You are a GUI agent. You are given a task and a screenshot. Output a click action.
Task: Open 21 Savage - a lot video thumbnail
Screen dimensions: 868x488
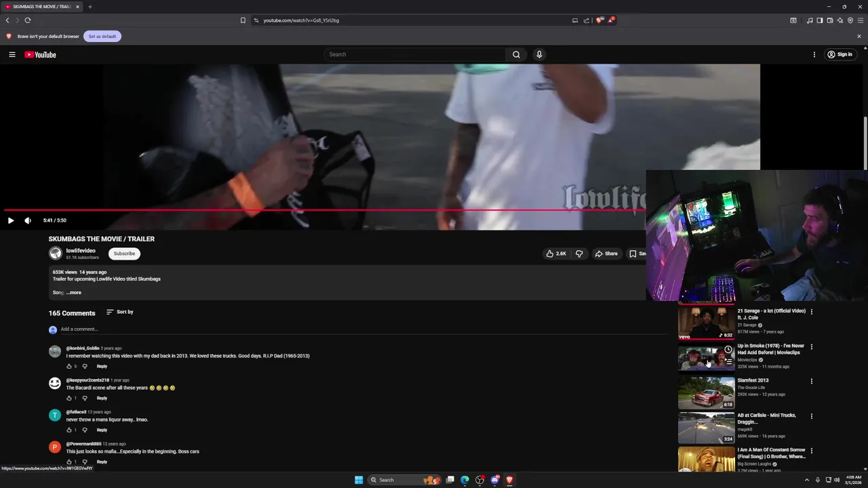click(x=706, y=323)
